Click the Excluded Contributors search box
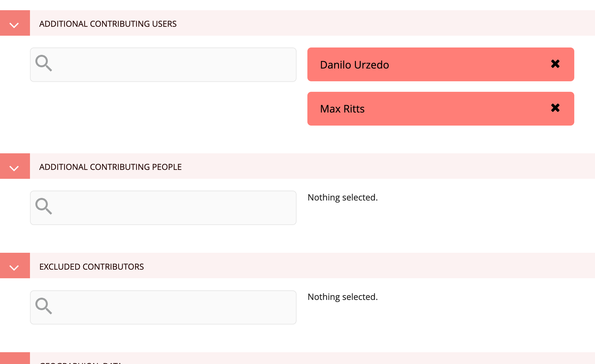 [x=163, y=307]
